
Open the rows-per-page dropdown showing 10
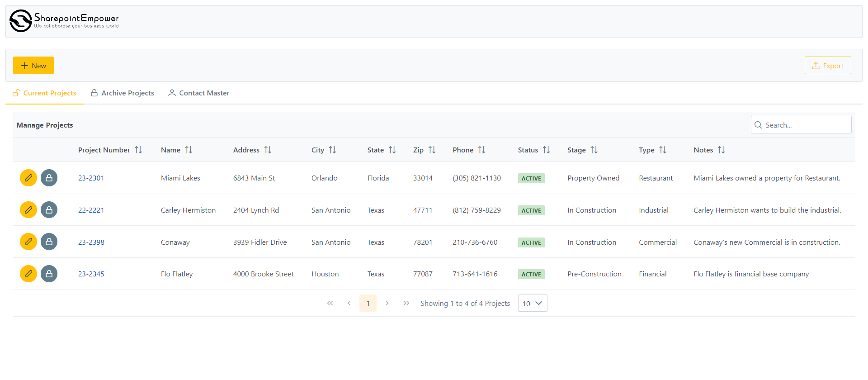[532, 303]
